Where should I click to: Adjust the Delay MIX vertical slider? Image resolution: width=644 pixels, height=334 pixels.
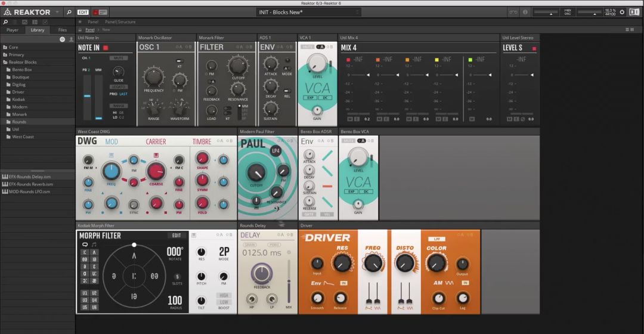click(289, 282)
